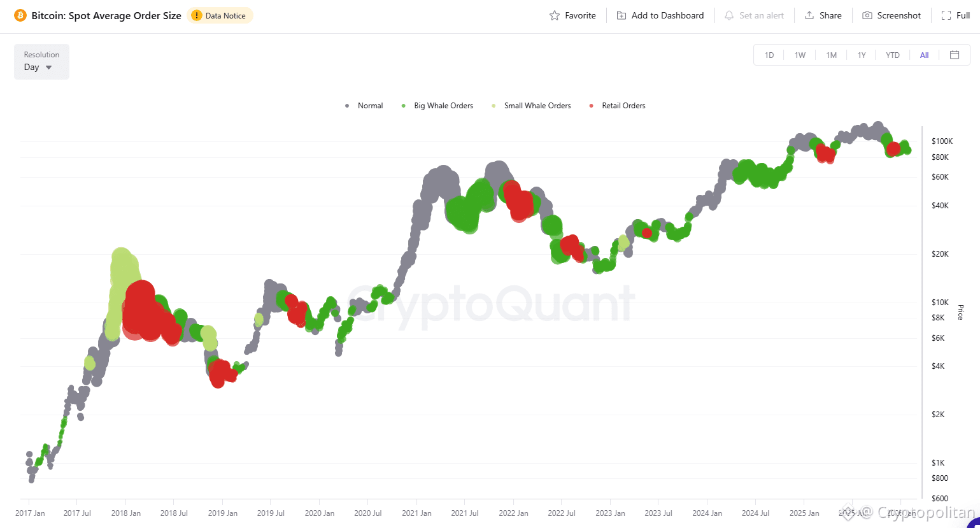Expand the Day resolution selector chevron

pyautogui.click(x=49, y=67)
